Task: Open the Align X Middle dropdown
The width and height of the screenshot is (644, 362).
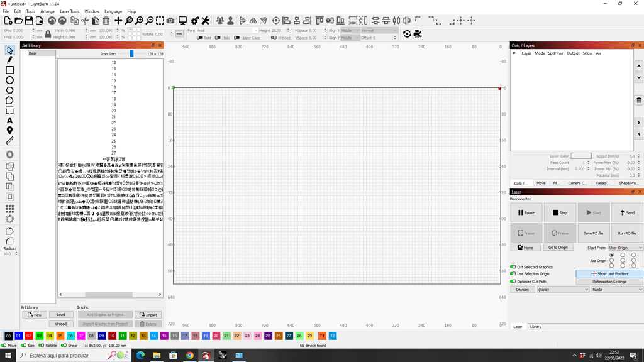Action: [x=350, y=30]
